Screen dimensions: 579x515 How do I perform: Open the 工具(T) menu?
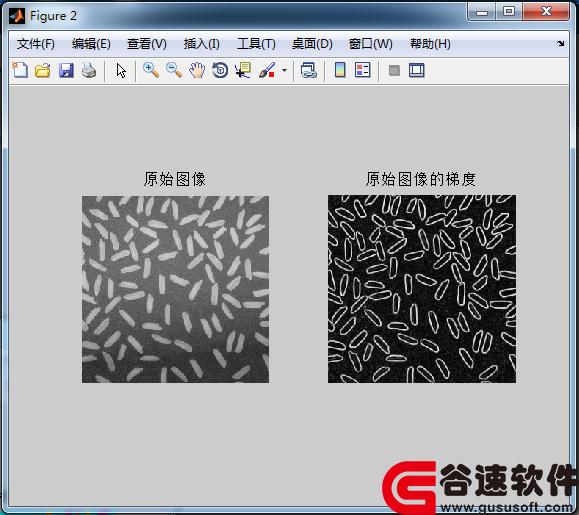[256, 44]
